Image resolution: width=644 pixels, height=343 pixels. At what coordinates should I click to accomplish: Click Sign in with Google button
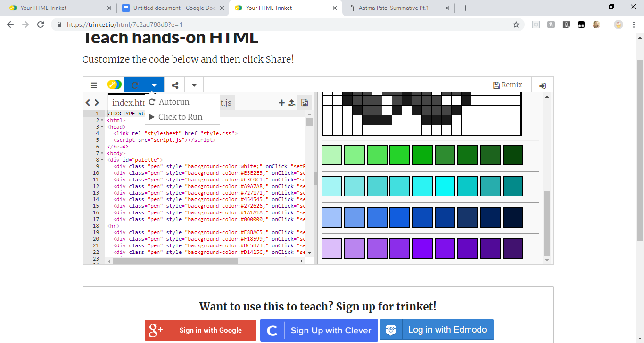pyautogui.click(x=200, y=330)
